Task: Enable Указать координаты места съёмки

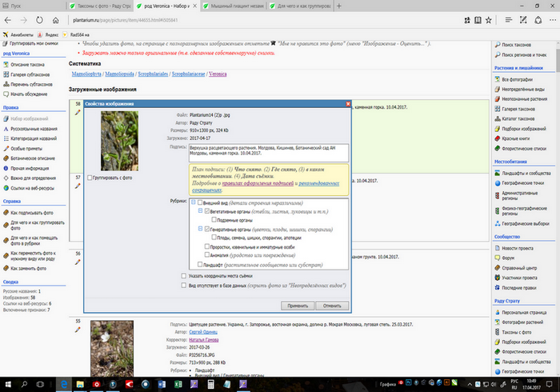Action: tap(185, 275)
